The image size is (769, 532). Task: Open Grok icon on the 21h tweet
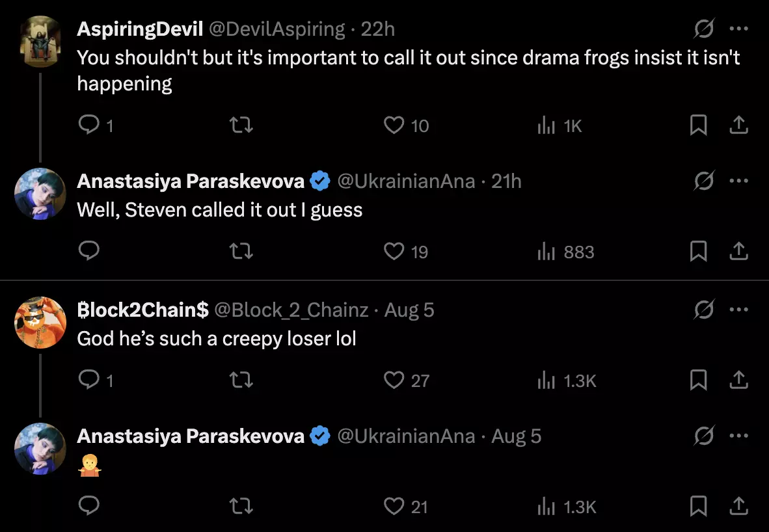[704, 181]
